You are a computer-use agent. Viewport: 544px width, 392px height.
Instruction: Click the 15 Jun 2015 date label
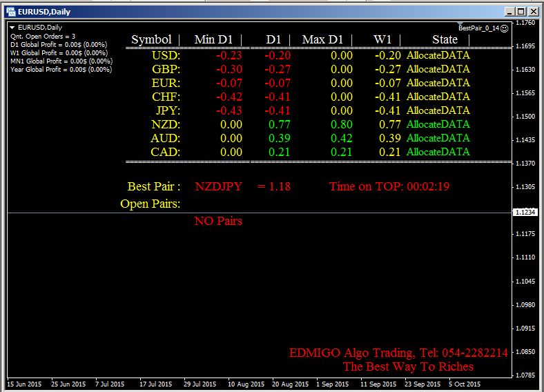click(24, 384)
